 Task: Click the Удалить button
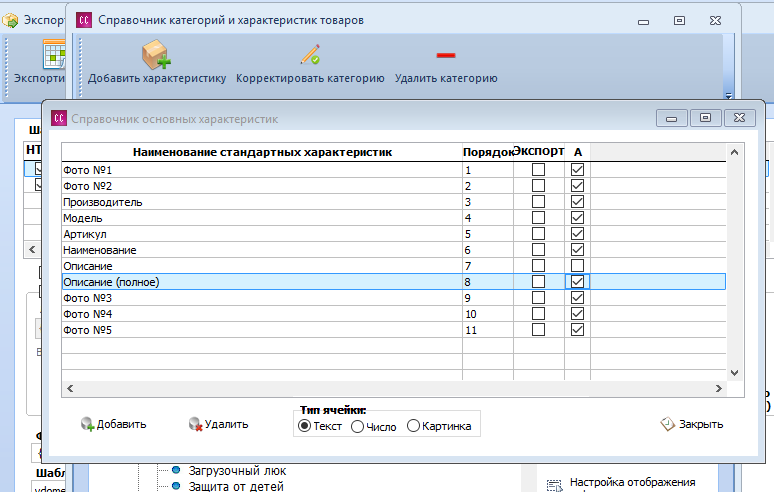point(219,424)
